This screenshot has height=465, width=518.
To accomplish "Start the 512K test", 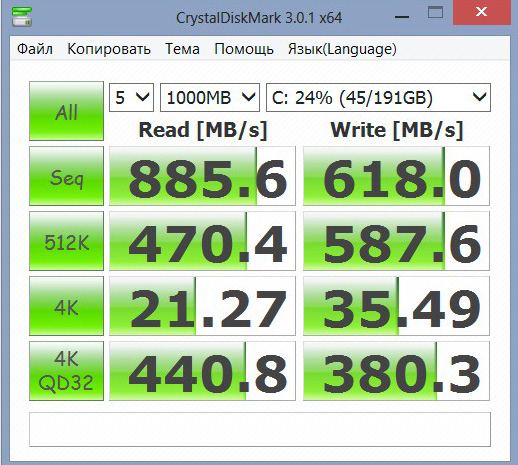I will tap(66, 241).
